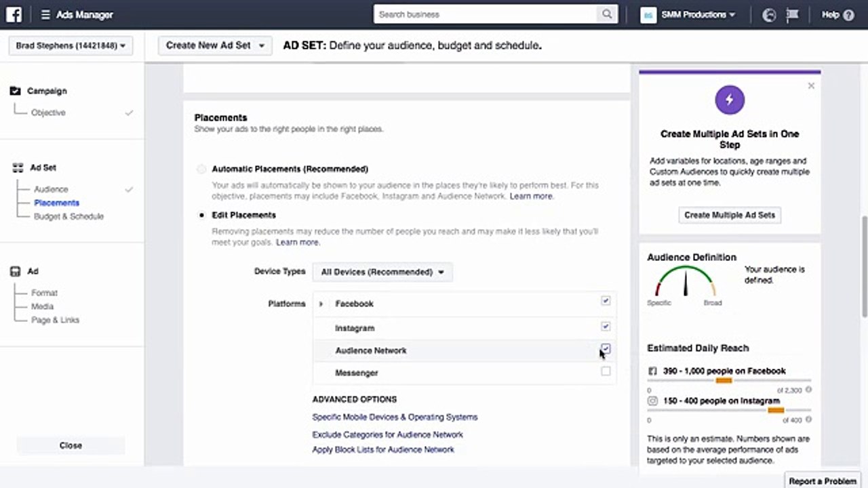Click the Placements section heading
The height and width of the screenshot is (488, 868).
coord(220,117)
